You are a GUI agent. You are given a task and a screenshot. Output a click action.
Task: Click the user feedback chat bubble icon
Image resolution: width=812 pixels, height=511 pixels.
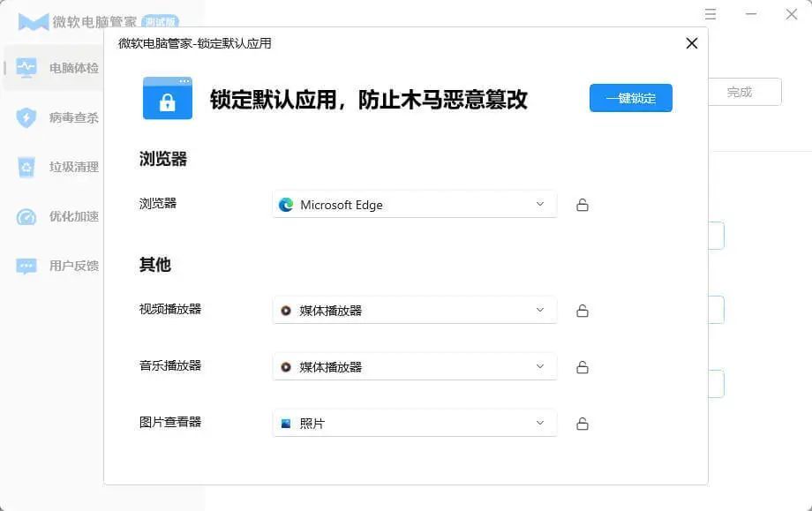26,266
